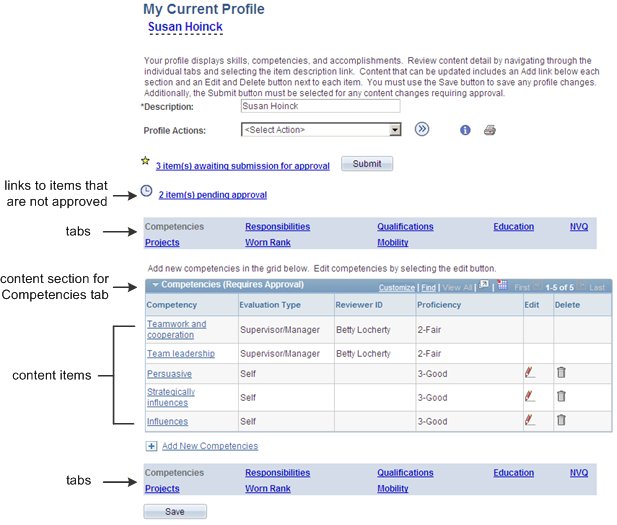
Task: Open the Teamwork and cooperation competency link
Action: 176,329
